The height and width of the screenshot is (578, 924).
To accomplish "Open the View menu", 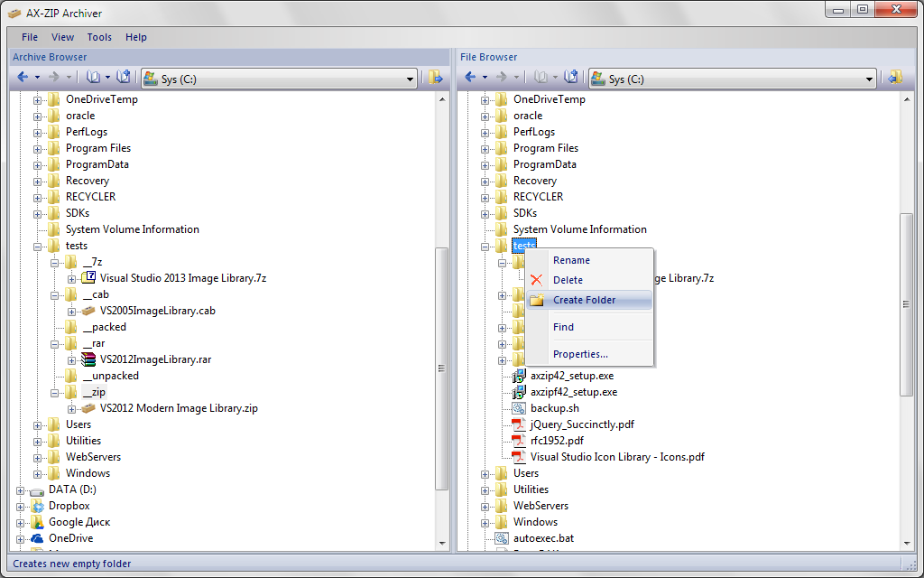I will click(62, 37).
